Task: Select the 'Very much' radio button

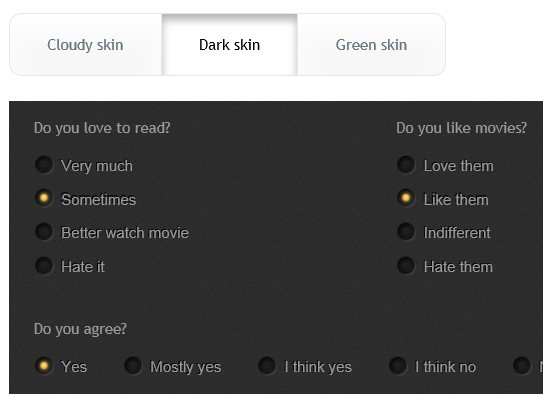Action: [44, 164]
